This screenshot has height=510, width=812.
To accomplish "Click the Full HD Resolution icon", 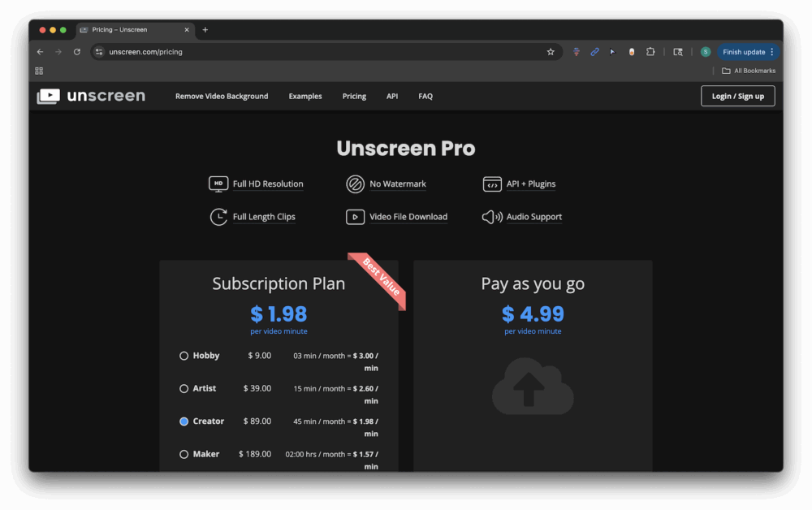I will pyautogui.click(x=218, y=184).
